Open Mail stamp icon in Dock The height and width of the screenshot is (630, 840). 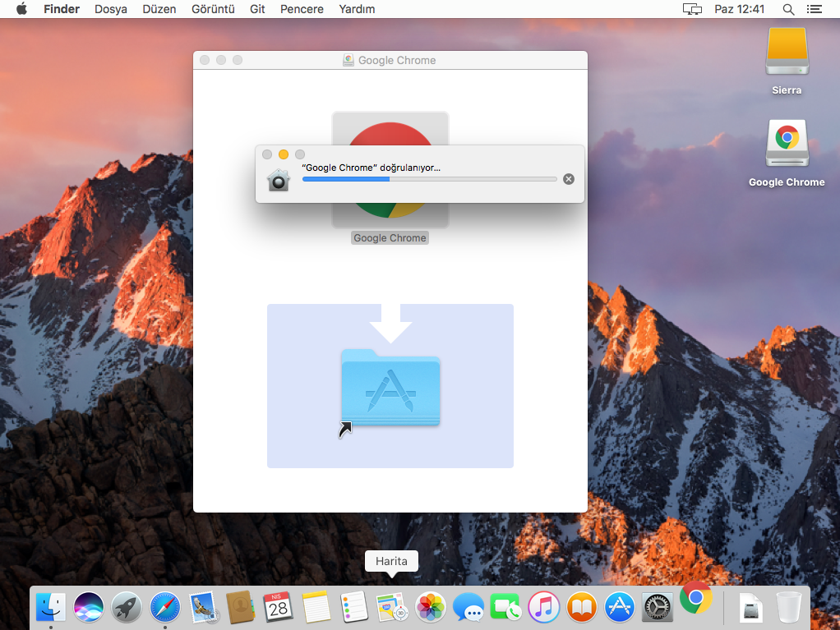pyautogui.click(x=202, y=608)
